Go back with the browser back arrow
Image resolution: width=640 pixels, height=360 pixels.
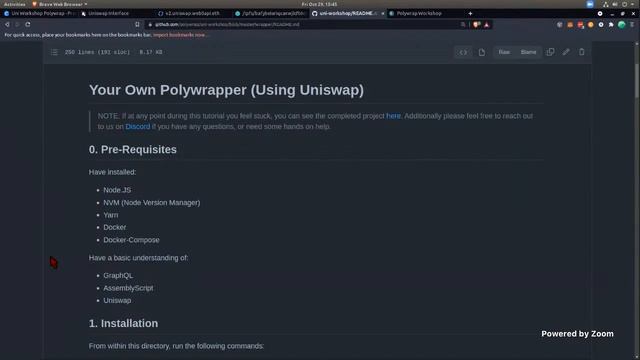tap(7, 24)
